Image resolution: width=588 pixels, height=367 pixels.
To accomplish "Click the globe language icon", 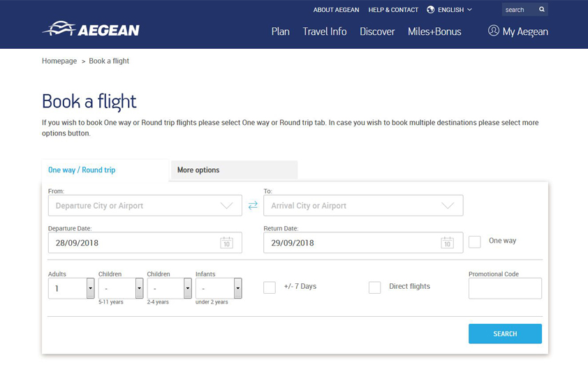I will 431,10.
